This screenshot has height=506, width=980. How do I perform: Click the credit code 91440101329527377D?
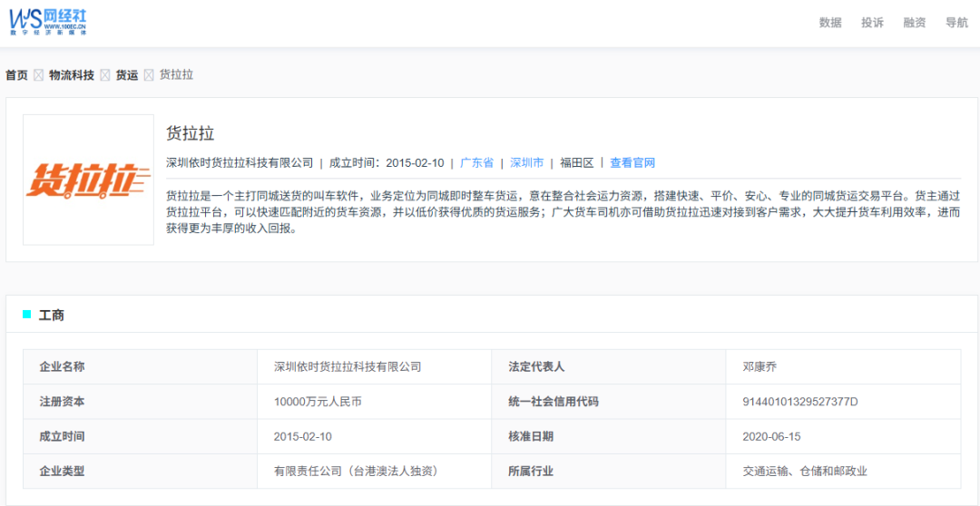[x=799, y=402]
